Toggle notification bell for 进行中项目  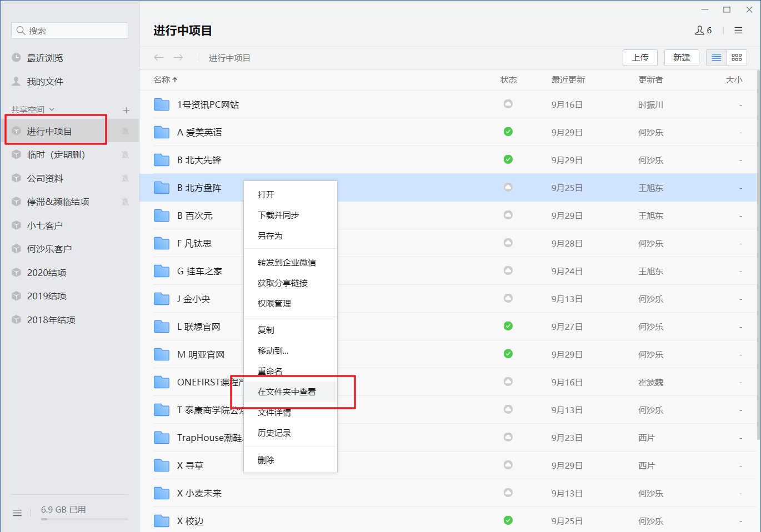click(x=126, y=131)
